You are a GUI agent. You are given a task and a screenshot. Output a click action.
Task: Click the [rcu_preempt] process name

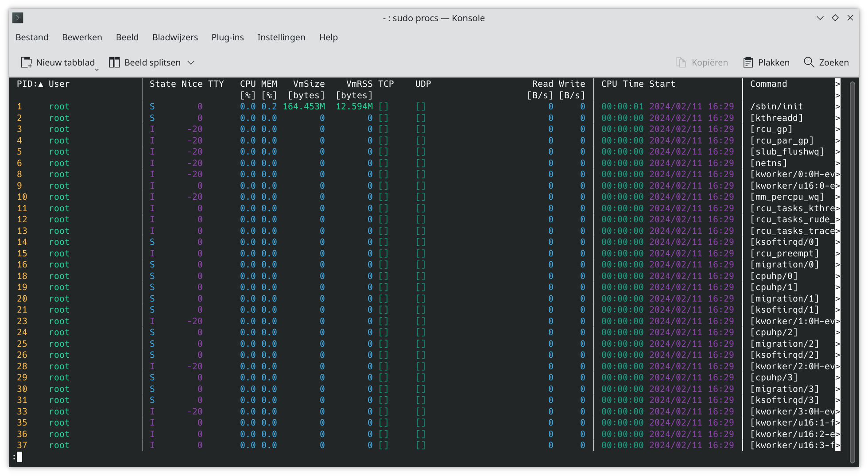[x=784, y=253]
